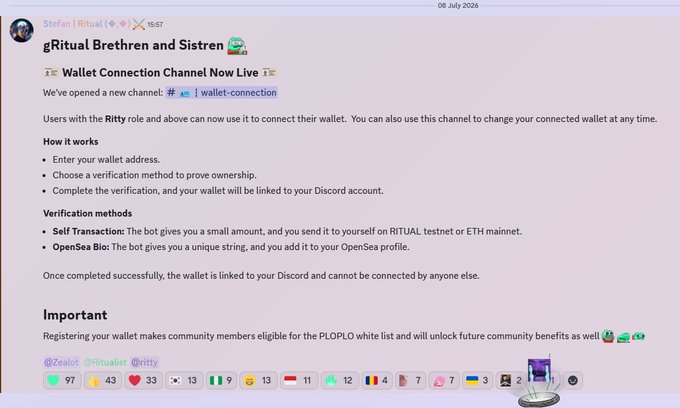The image size is (680, 408).
Task: Add the portrait emoji reaction with 2
Action: click(510, 380)
